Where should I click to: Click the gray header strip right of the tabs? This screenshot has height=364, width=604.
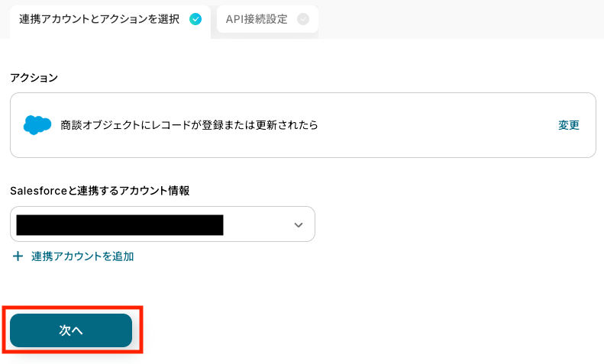[x=458, y=20]
